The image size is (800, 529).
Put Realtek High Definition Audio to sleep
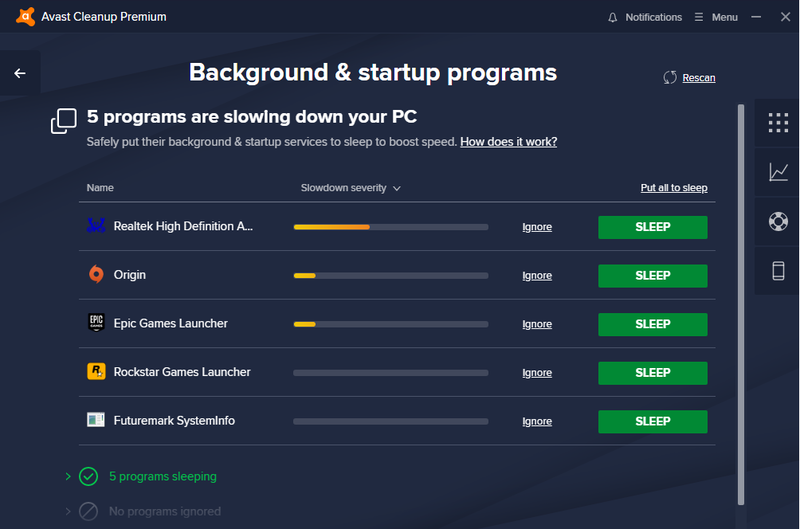652,227
